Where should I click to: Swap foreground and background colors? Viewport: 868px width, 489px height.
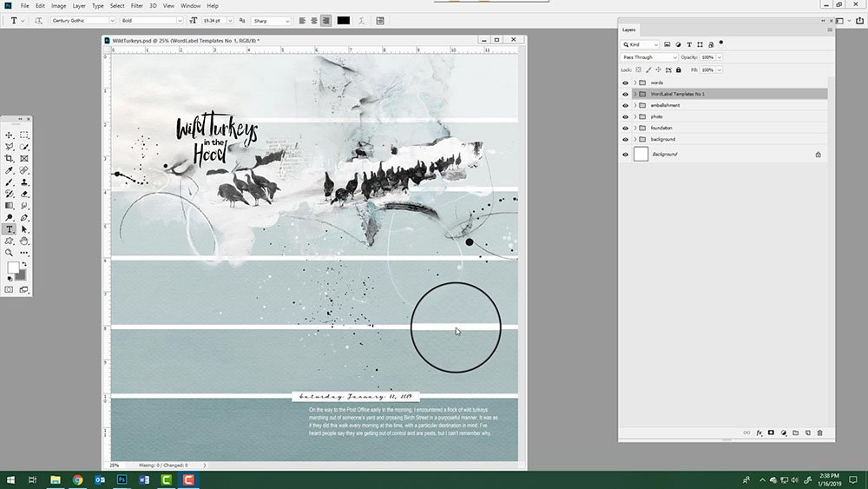point(23,264)
